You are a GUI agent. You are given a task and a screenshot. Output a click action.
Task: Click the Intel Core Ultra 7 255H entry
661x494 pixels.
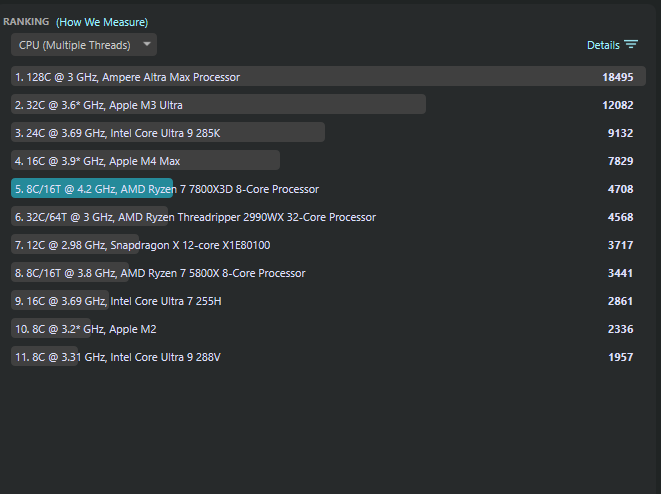[x=118, y=301]
